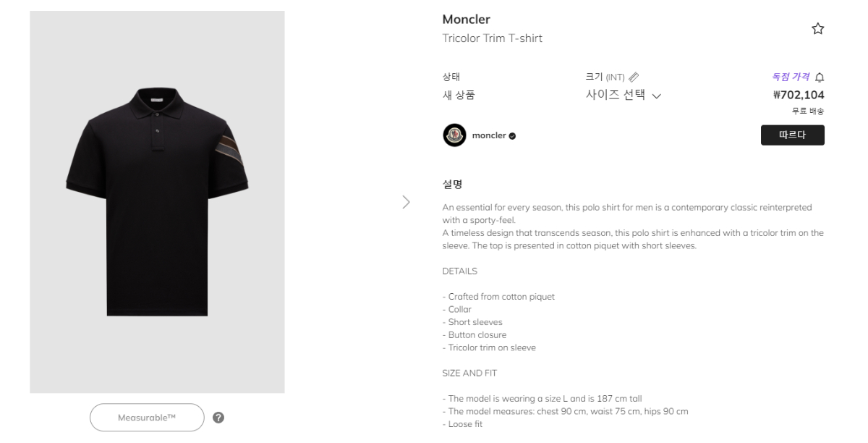The width and height of the screenshot is (868, 443).
Task: Click the black polo shirt product image
Action: click(x=157, y=202)
